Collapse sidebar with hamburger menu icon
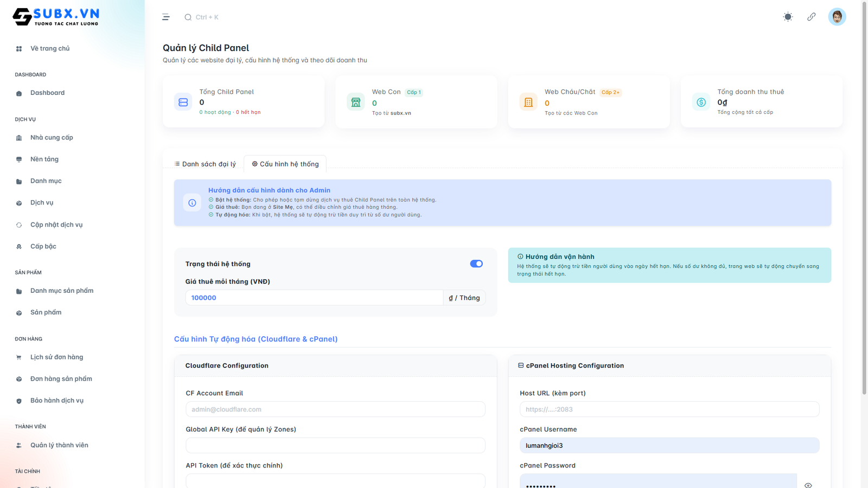This screenshot has width=868, height=488. tap(166, 17)
